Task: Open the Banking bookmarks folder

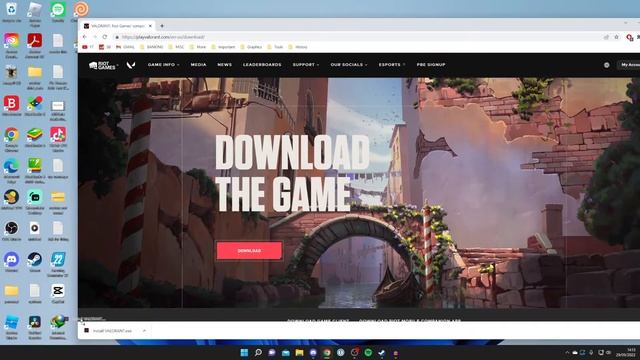Action: tap(152, 47)
